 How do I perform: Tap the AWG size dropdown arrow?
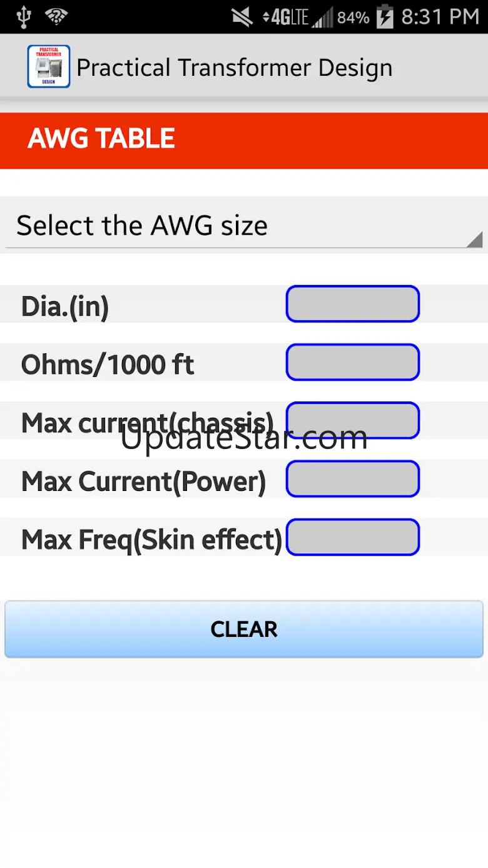pyautogui.click(x=475, y=239)
